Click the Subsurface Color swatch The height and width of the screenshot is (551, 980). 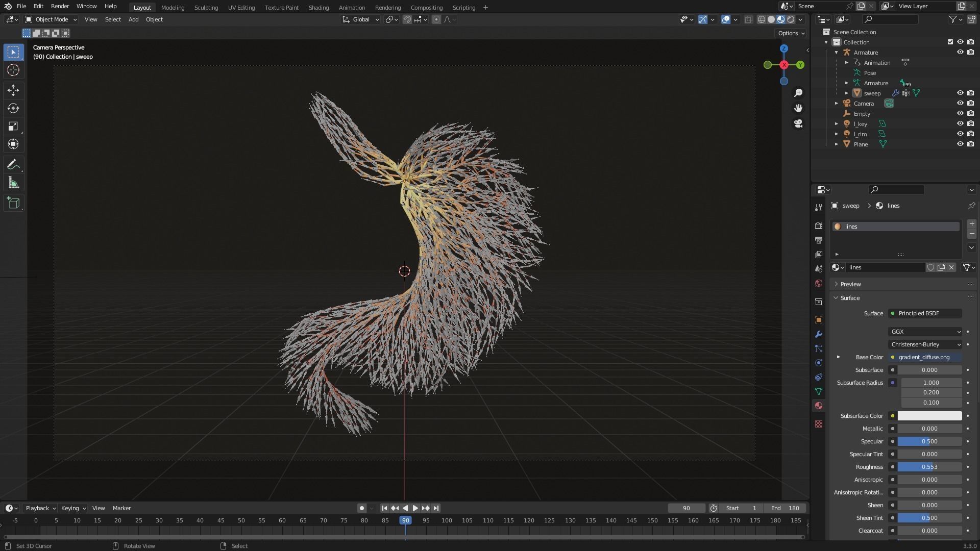coord(929,416)
